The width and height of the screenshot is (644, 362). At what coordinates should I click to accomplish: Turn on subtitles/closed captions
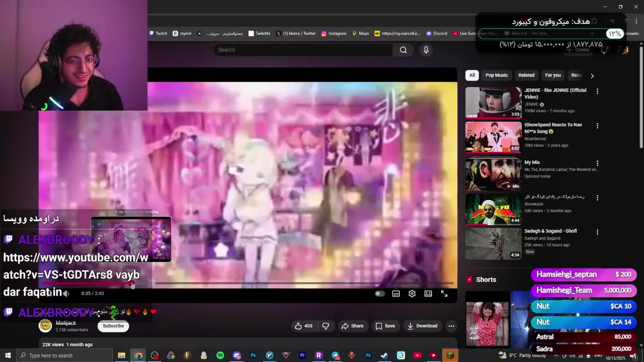396,294
